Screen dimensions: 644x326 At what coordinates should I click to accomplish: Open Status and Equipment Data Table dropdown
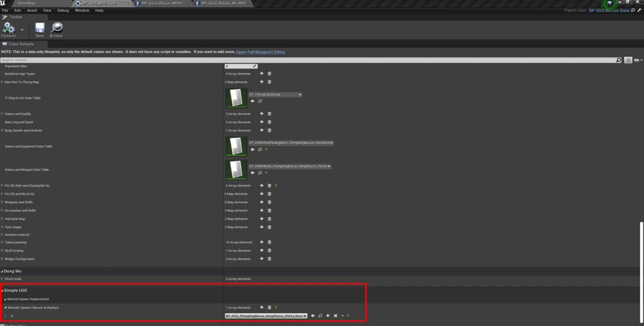click(x=291, y=143)
